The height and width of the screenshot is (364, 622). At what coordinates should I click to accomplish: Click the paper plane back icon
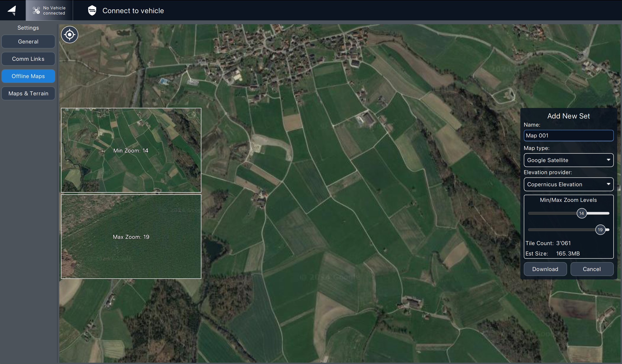tap(12, 10)
